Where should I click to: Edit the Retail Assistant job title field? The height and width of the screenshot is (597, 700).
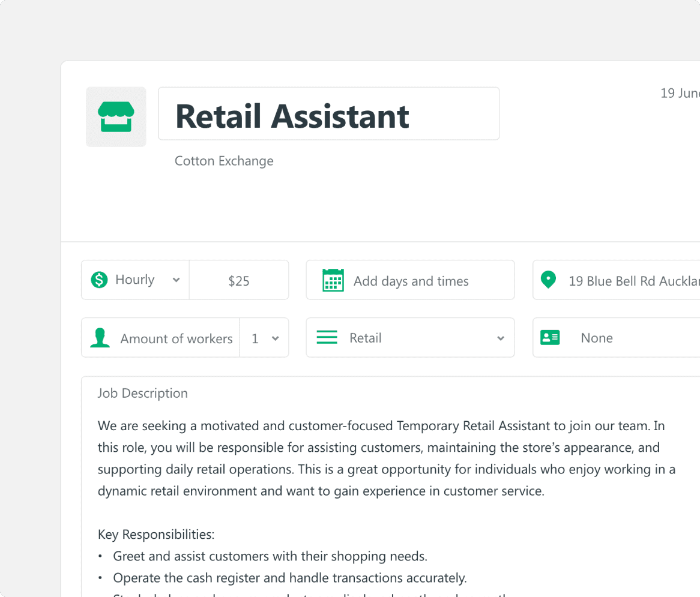coord(328,114)
